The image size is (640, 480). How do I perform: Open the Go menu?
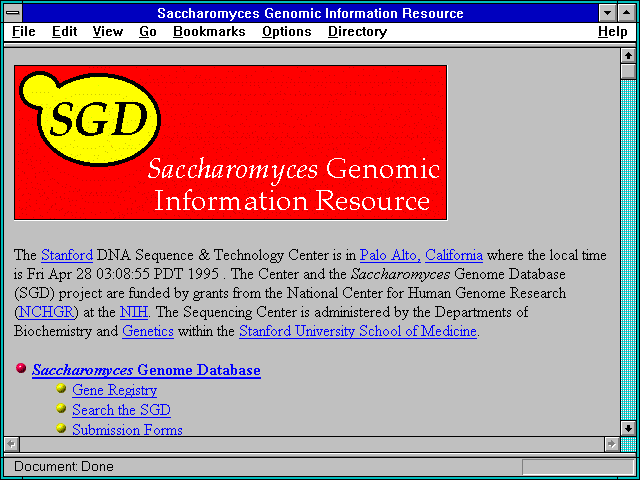(x=148, y=31)
